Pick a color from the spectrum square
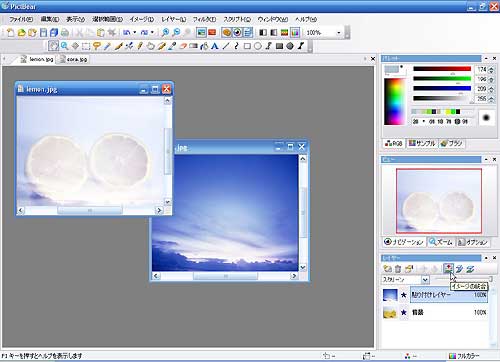Screen dimensions: 500x362 [395, 102]
